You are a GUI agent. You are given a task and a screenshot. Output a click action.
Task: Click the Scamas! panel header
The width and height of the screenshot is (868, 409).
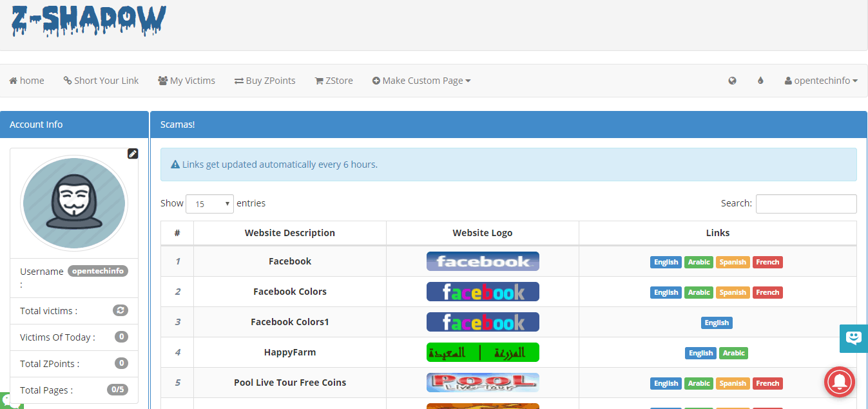coord(509,125)
